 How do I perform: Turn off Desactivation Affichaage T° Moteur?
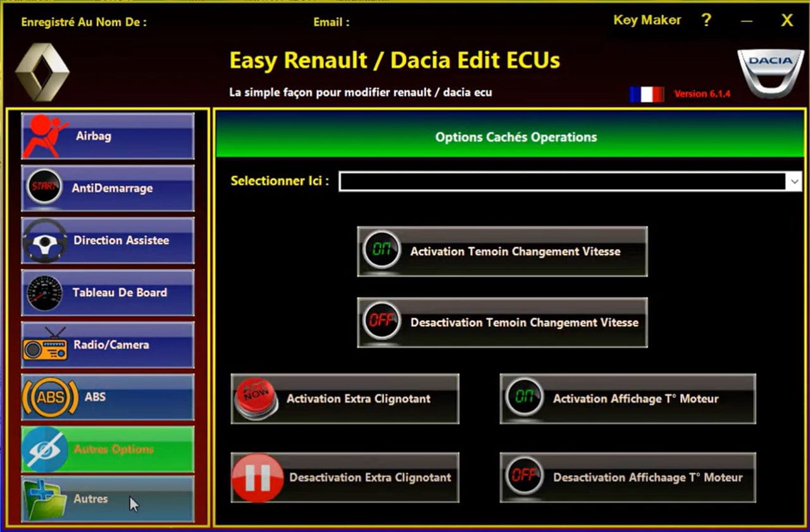click(627, 478)
